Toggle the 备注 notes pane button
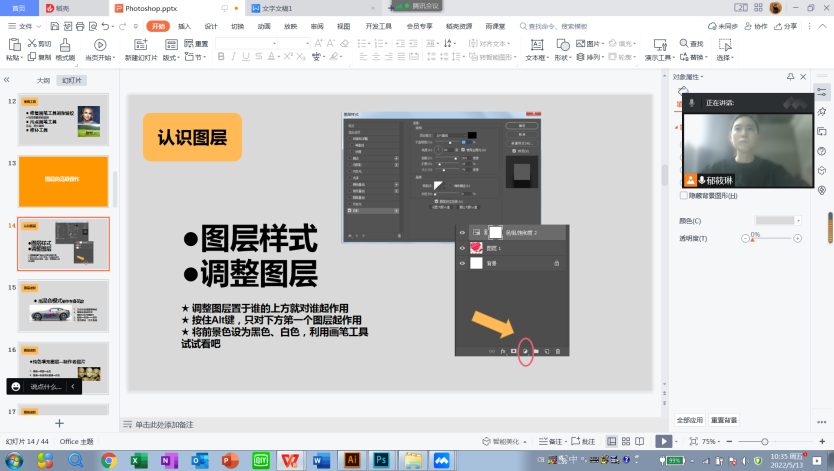The image size is (834, 471). (x=551, y=441)
